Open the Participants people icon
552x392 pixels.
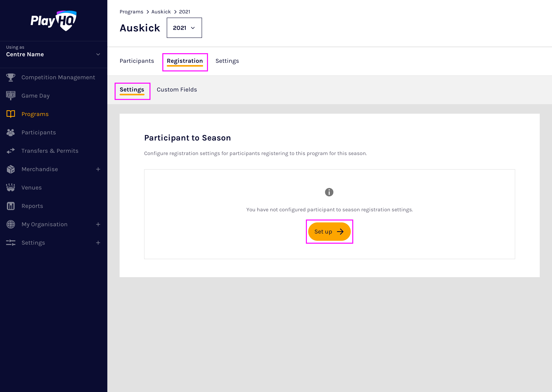11,132
